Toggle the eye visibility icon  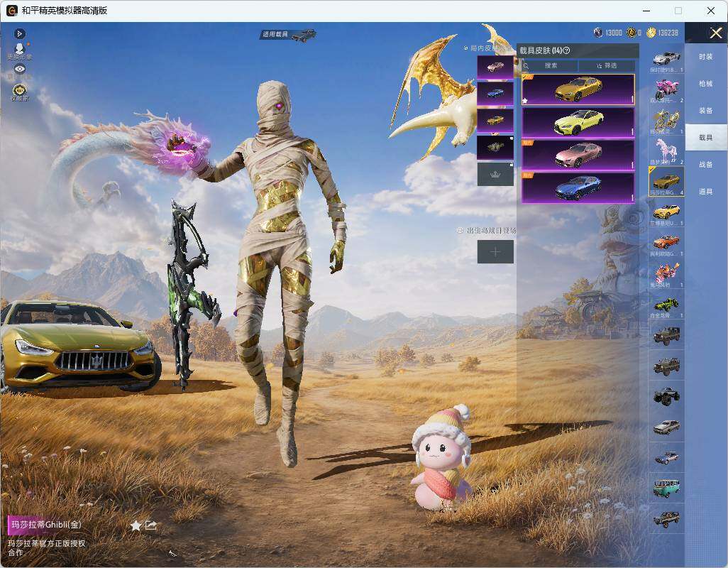(x=19, y=69)
